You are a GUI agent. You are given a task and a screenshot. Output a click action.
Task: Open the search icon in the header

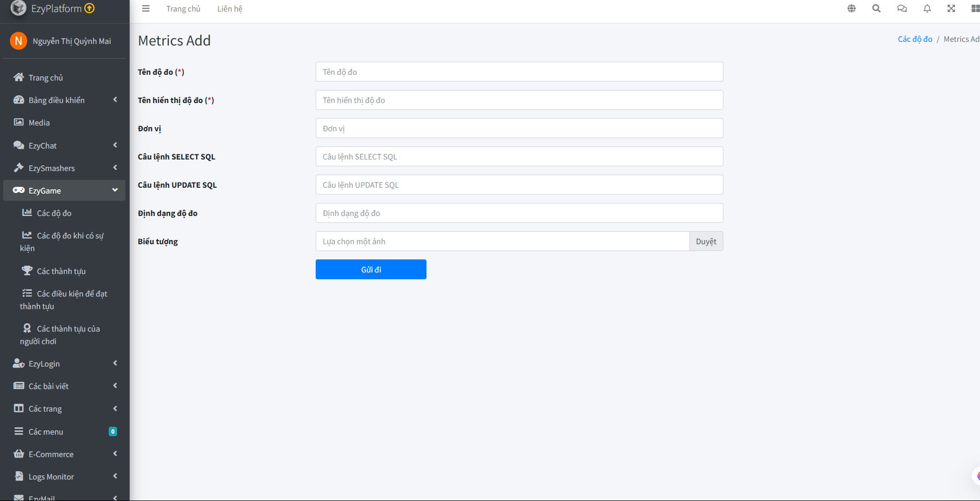[x=877, y=8]
